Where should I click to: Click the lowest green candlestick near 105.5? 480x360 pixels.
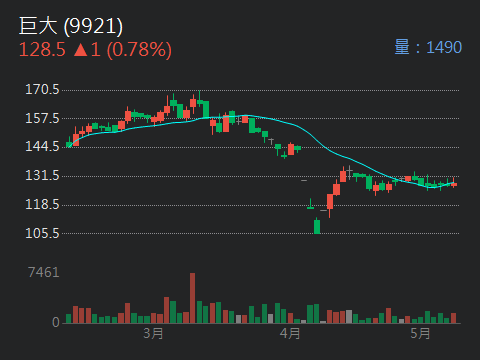(317, 226)
